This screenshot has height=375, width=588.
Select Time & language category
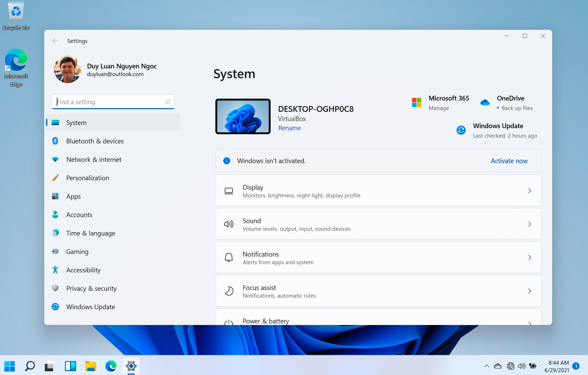coord(90,233)
